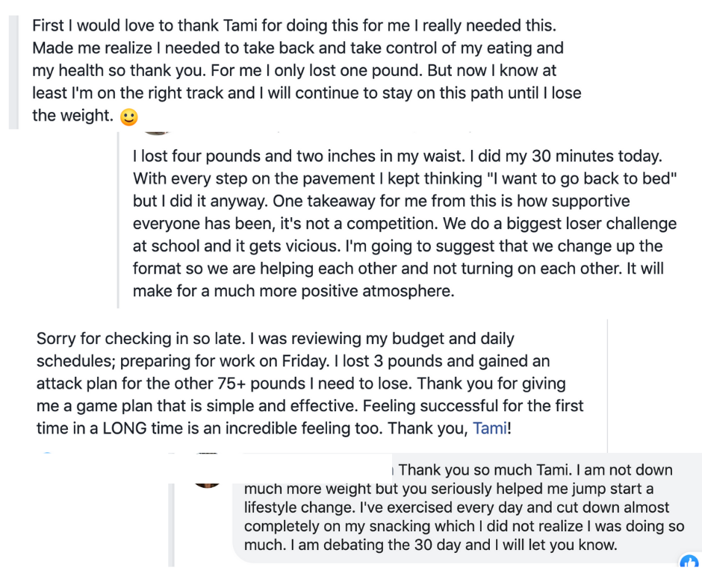This screenshot has width=702, height=588.
Task: Click the smiley face emoji after "the weight."
Action: pos(129,117)
